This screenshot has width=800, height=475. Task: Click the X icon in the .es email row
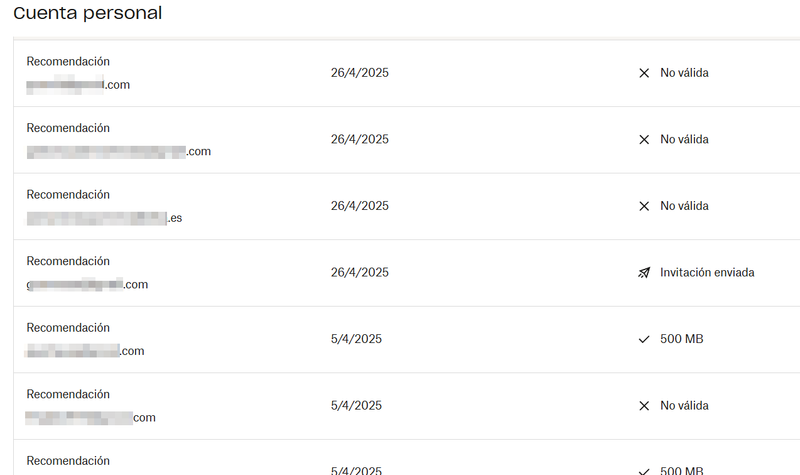(x=644, y=206)
